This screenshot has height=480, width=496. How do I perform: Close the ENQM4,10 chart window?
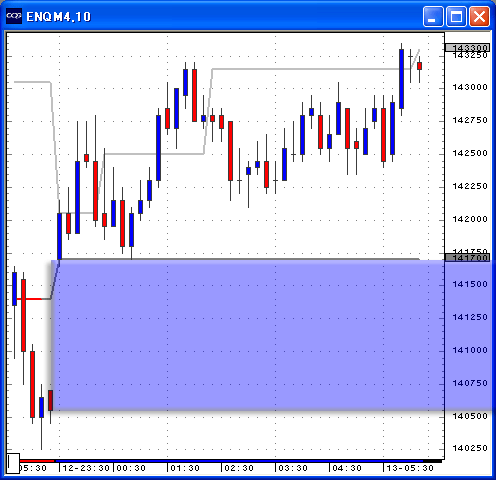tap(480, 16)
